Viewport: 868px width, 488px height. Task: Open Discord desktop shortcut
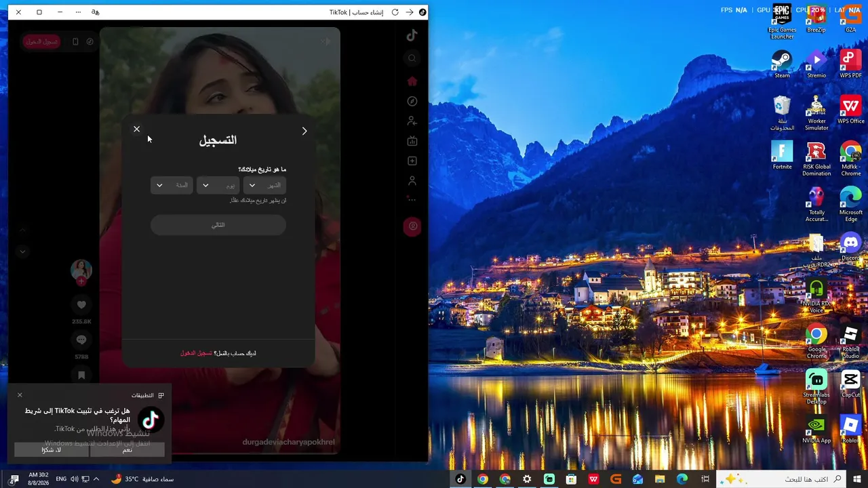click(x=850, y=247)
